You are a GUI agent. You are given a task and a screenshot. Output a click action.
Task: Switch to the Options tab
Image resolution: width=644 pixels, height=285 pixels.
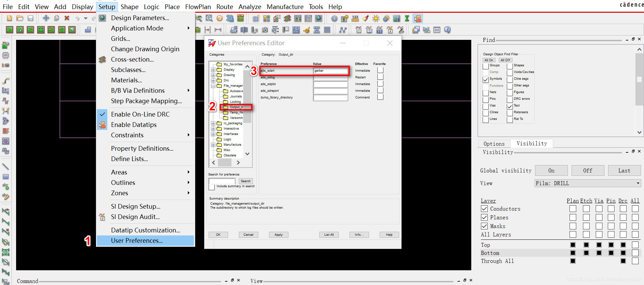(494, 144)
